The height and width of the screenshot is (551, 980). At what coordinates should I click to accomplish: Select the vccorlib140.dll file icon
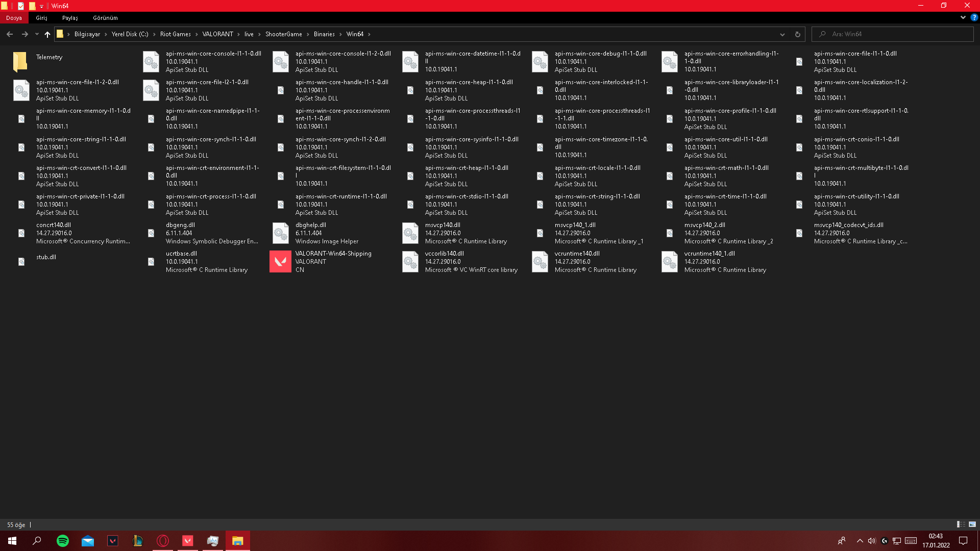click(410, 262)
